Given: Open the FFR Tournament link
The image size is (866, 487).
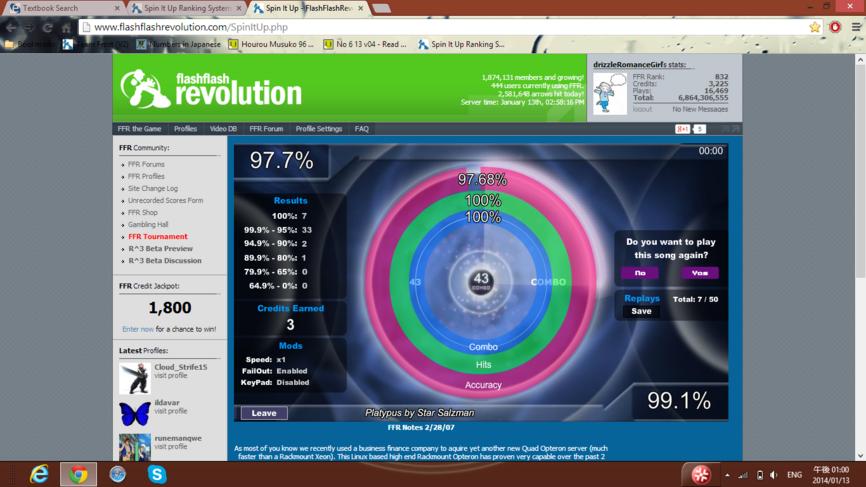Looking at the screenshot, I should pyautogui.click(x=158, y=236).
